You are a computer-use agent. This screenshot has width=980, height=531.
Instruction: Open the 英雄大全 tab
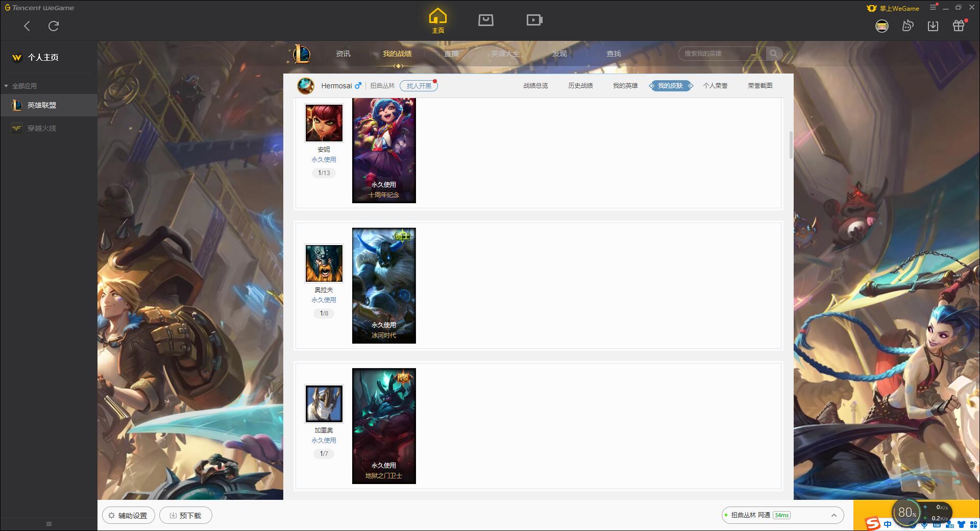point(505,54)
